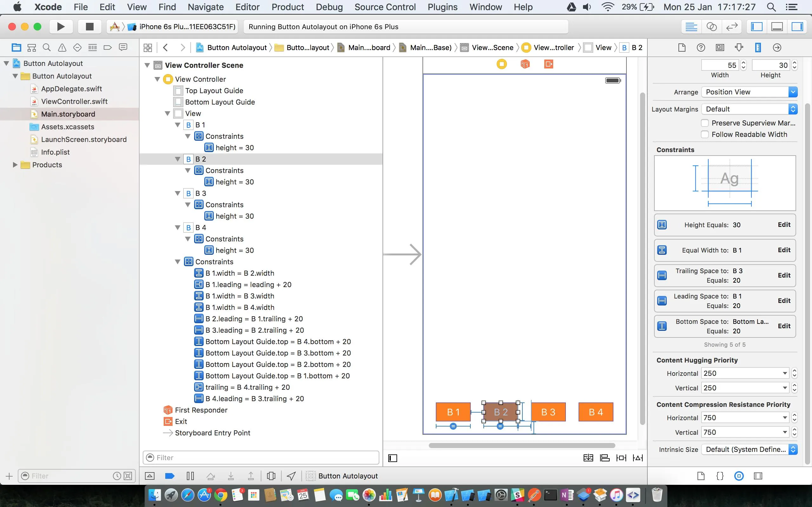Screen dimensions: 812x507
Task: Select the B 4 button on canvas
Action: click(596, 412)
